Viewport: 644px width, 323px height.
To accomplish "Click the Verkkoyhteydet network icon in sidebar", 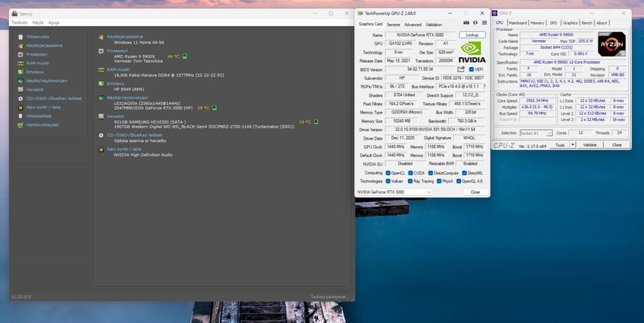I will [x=21, y=125].
